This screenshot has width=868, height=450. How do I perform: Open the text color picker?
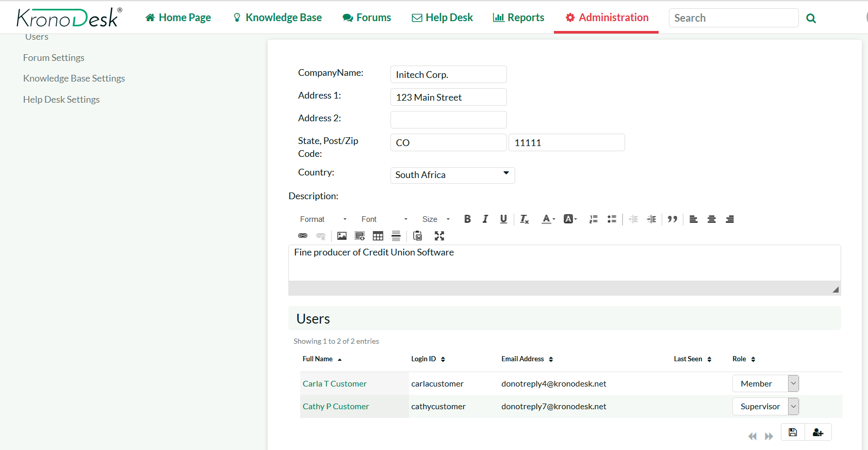point(548,219)
